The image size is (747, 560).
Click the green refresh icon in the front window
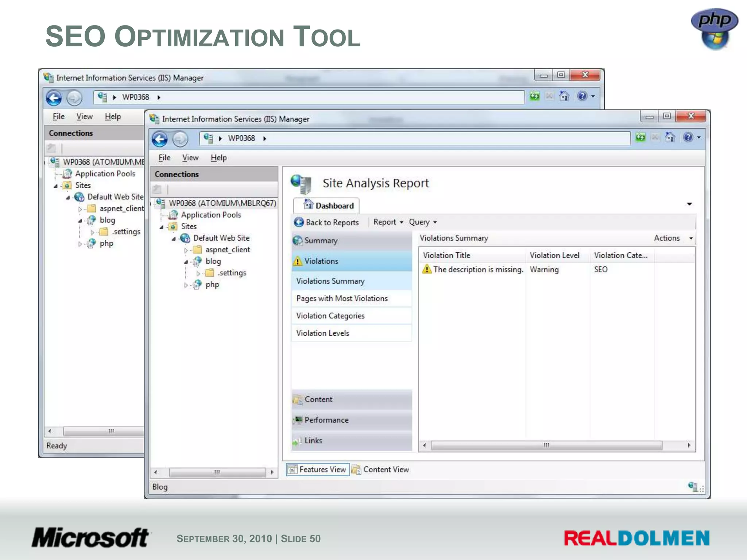pos(640,137)
